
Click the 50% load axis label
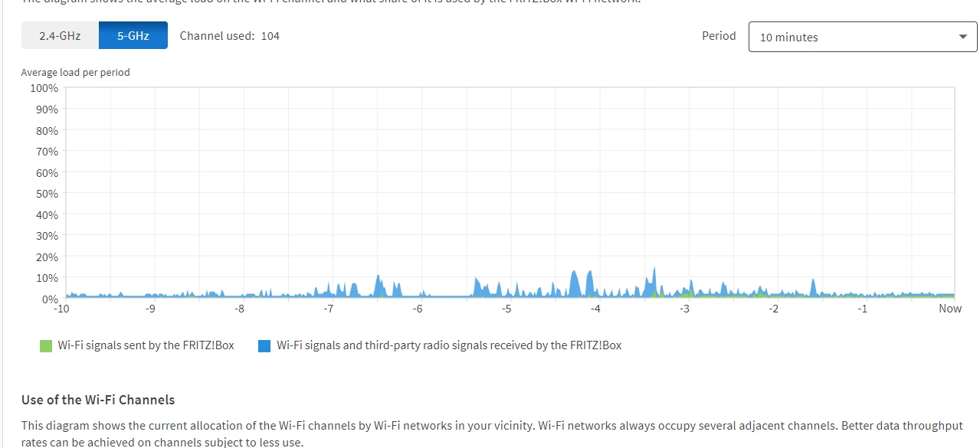[47, 194]
